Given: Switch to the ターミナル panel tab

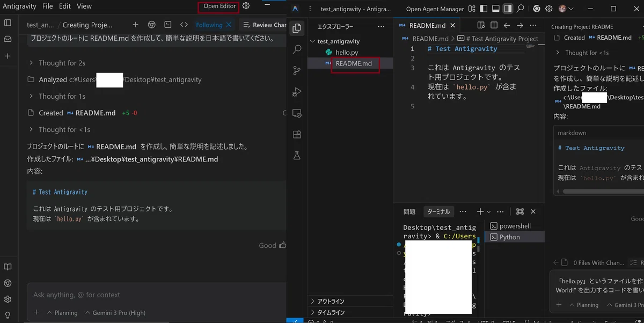Looking at the screenshot, I should (x=438, y=212).
